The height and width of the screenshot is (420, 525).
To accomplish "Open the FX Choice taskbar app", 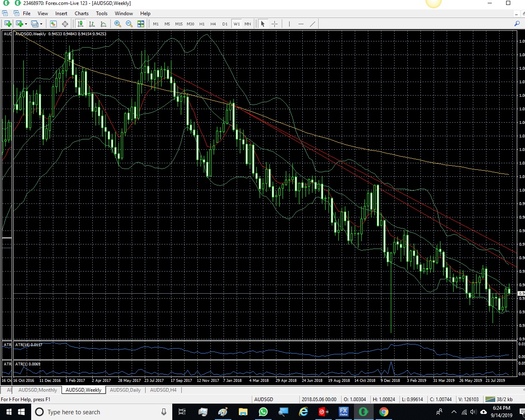I will pos(343,412).
